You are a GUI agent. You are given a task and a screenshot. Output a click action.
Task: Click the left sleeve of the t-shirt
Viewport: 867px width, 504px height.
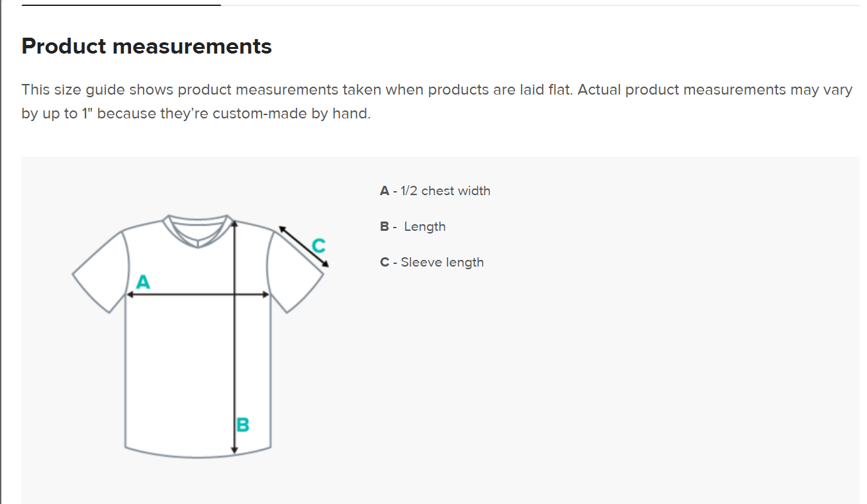coord(101,271)
